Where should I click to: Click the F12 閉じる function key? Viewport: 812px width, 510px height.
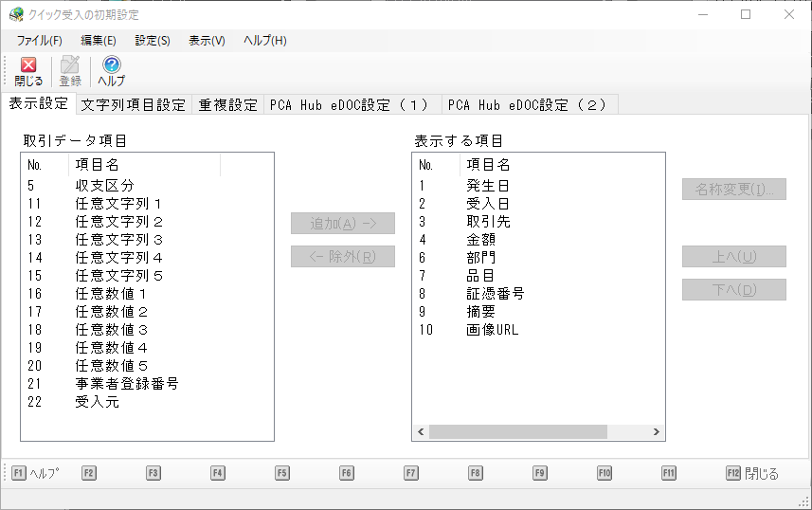(752, 473)
